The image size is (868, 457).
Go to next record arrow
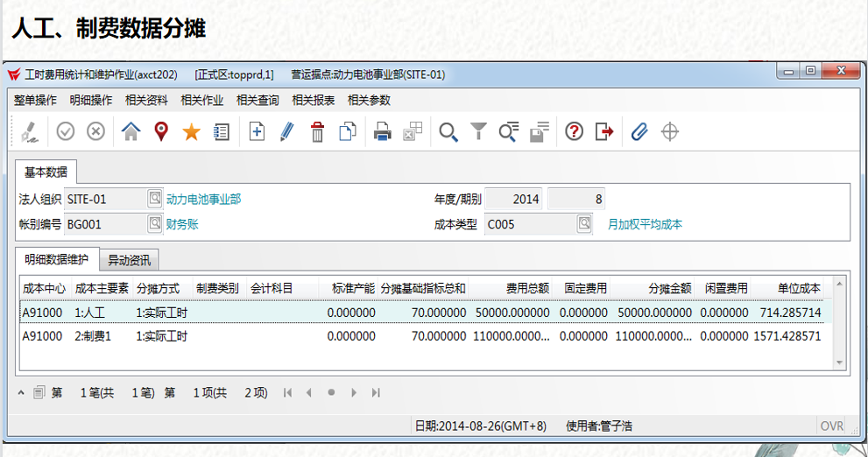(x=354, y=393)
